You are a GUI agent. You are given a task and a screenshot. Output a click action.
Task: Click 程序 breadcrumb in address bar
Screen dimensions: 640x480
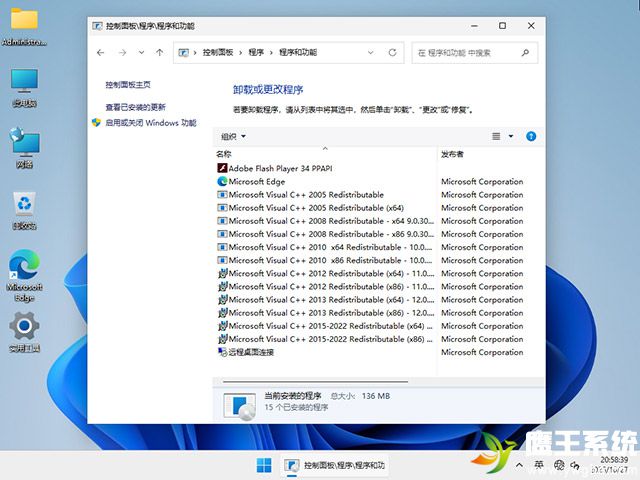pos(256,52)
